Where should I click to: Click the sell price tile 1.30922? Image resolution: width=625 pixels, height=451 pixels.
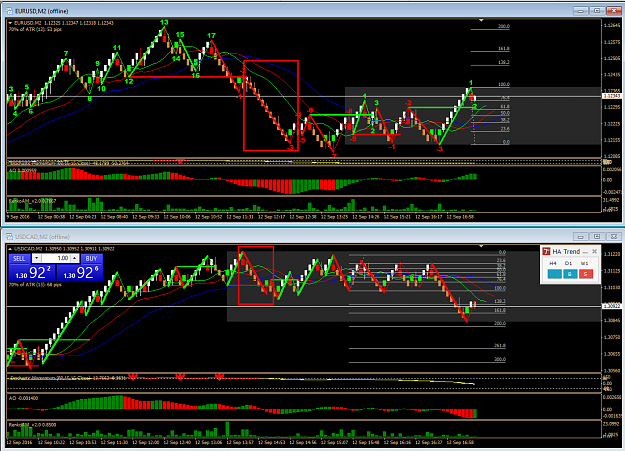point(32,272)
